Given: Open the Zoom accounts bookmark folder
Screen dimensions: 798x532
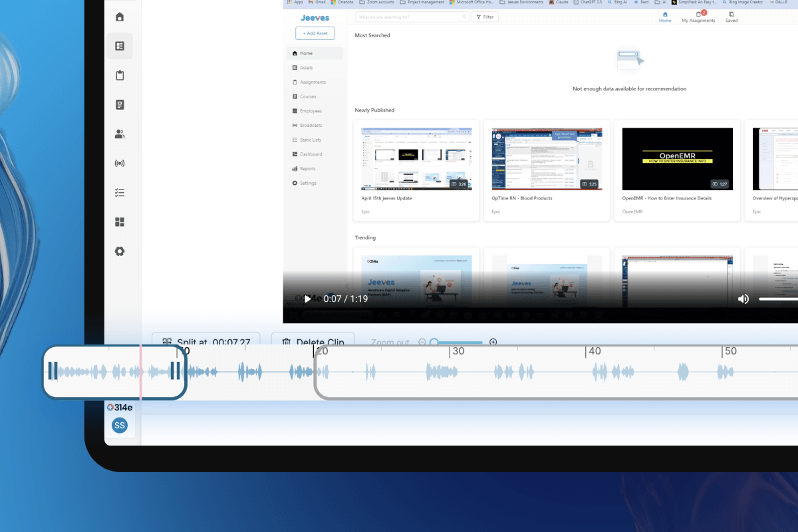Looking at the screenshot, I should (376, 2).
